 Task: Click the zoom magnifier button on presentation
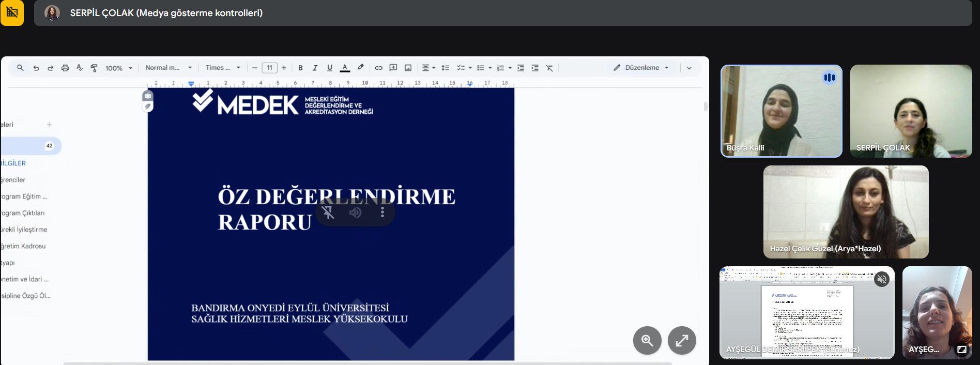(x=647, y=340)
